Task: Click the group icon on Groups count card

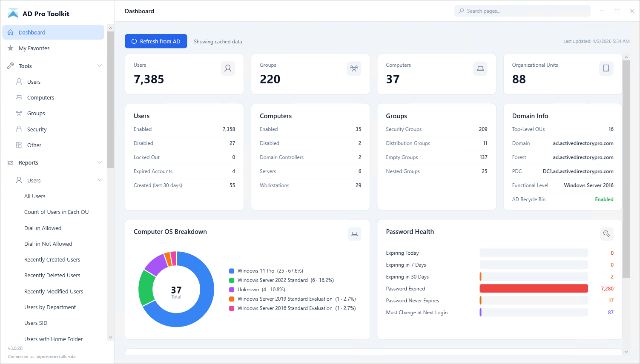Action: coord(354,68)
